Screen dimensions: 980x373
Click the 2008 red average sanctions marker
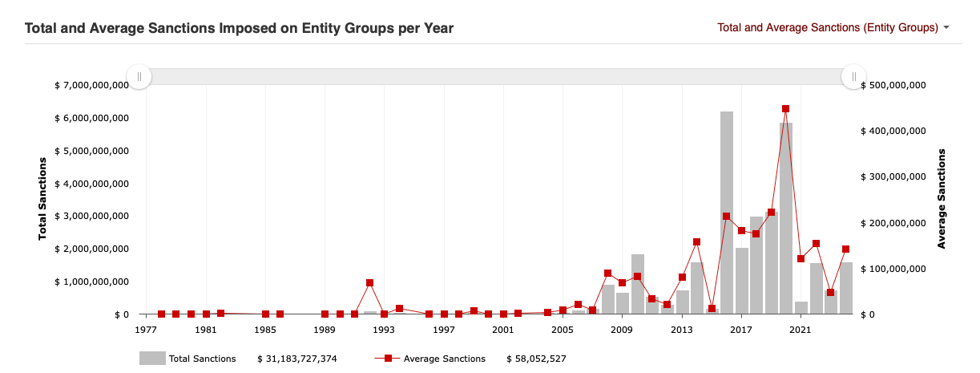[607, 274]
